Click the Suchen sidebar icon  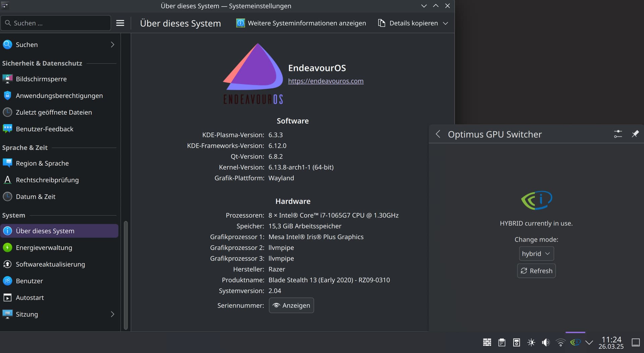point(7,45)
